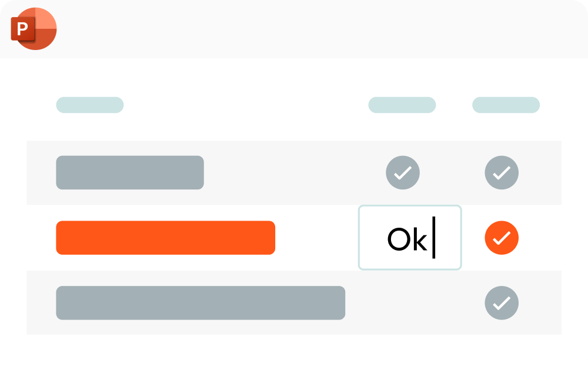The image size is (588, 373).
Task: Click the gray checkmark in first row's middle column
Action: (403, 173)
